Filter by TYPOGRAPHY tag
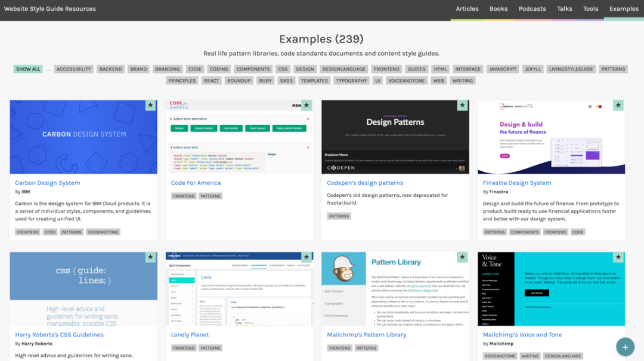Image resolution: width=644 pixels, height=361 pixels. point(352,81)
